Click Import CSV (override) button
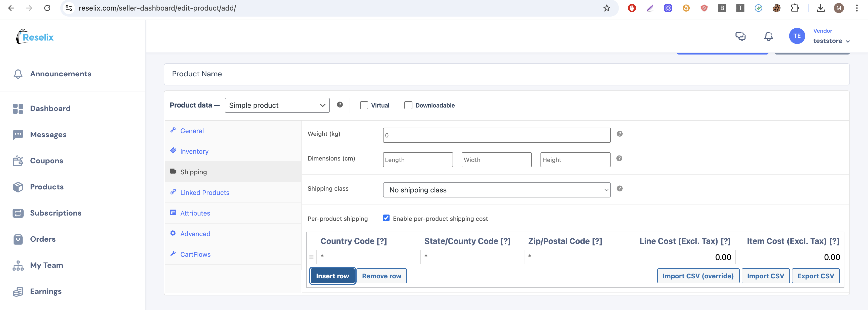868x310 pixels. [698, 276]
